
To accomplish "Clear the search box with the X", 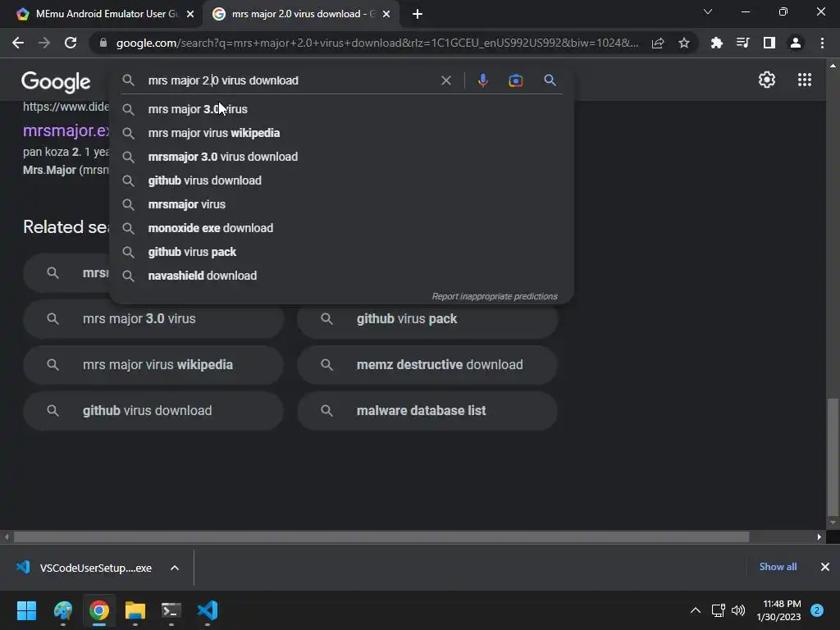I will click(445, 80).
